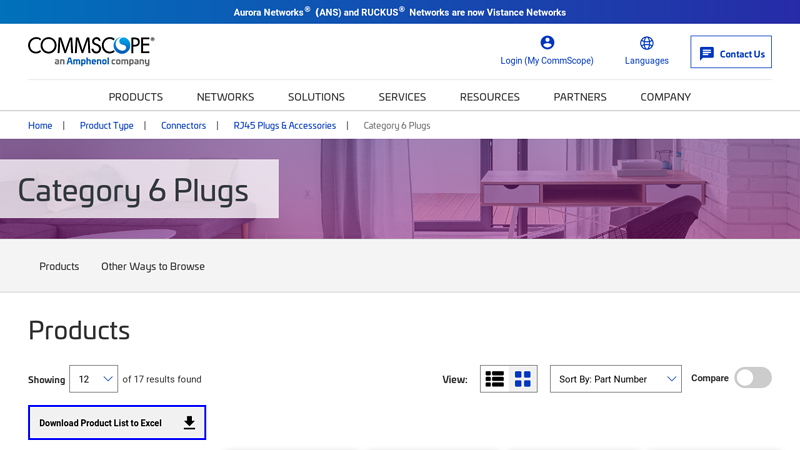Open the PARTNERS menu

click(x=580, y=97)
